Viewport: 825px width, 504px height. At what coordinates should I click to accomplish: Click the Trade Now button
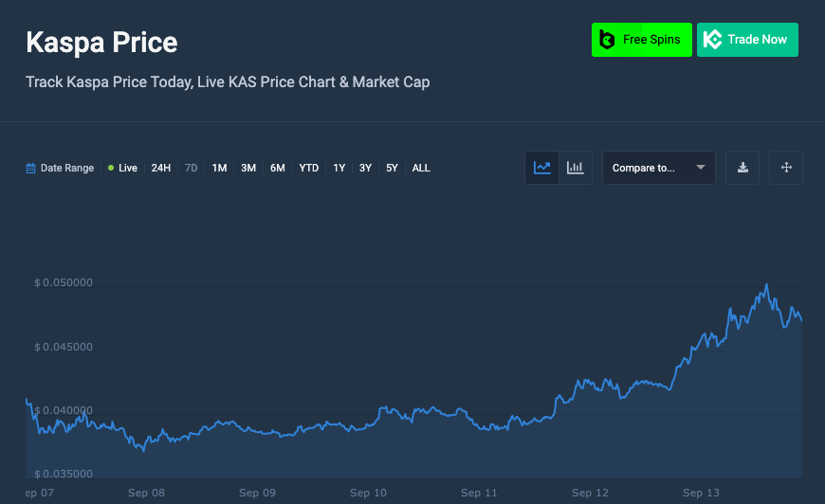747,40
